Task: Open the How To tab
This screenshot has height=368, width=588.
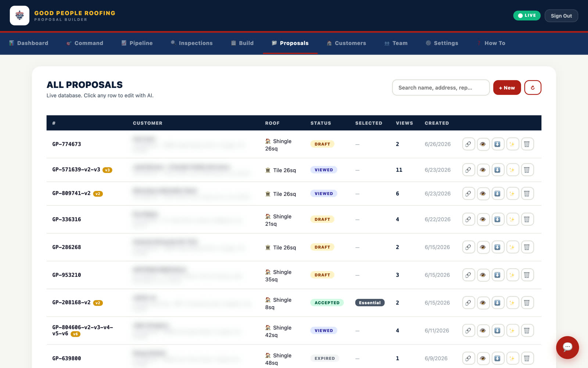Action: (491, 43)
